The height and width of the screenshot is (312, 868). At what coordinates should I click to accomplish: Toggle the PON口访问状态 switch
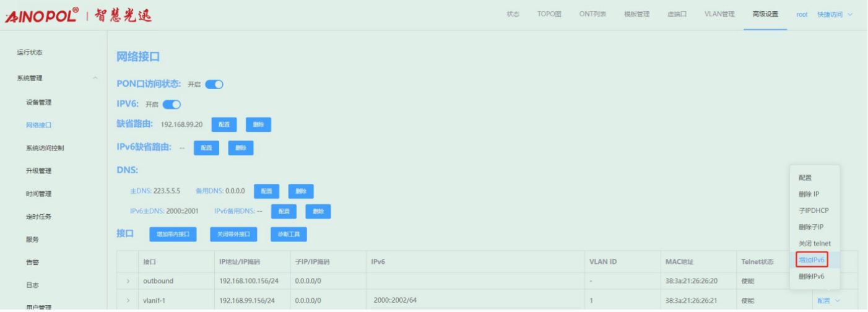click(x=214, y=84)
